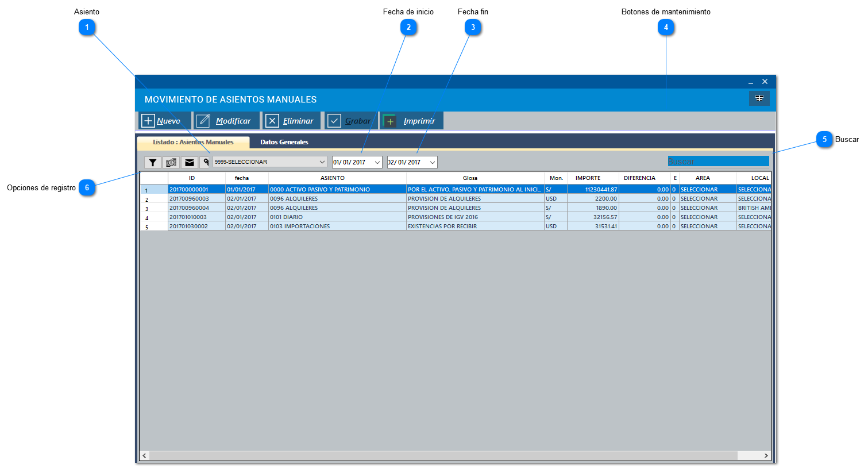Close the Asientos Manuales window
868x468 pixels.
[x=765, y=82]
